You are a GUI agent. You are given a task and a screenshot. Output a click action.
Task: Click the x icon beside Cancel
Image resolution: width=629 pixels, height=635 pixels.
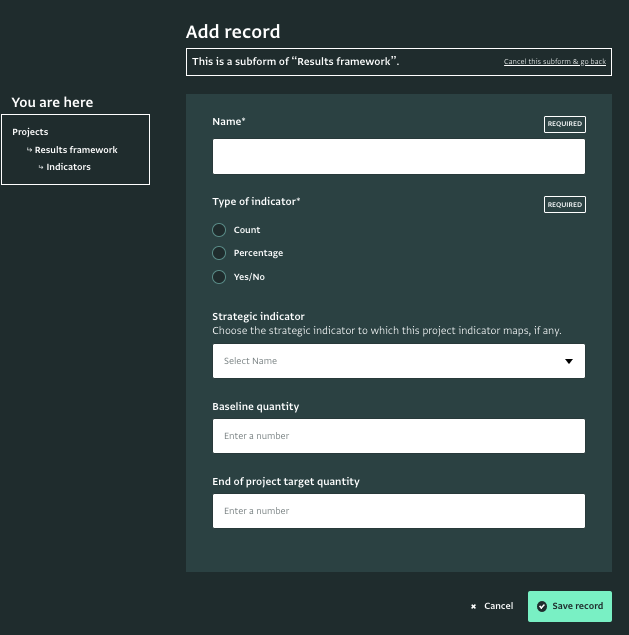(x=473, y=607)
